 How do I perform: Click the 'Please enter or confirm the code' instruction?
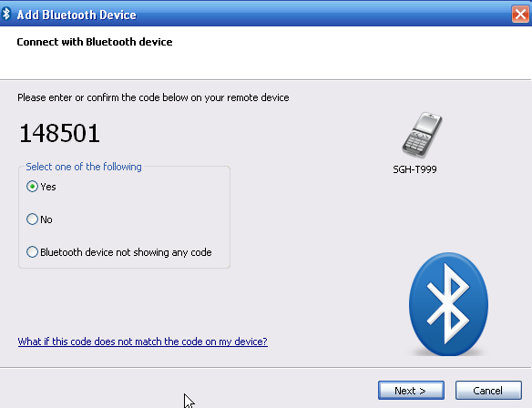(153, 97)
